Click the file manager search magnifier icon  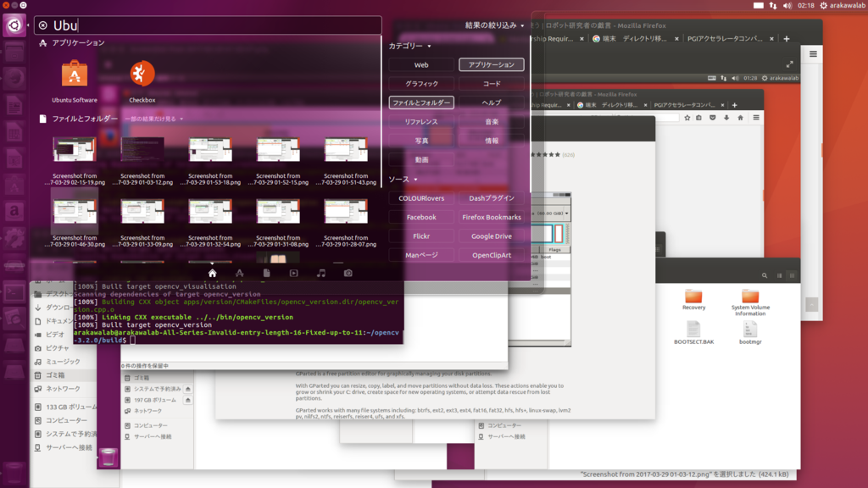pyautogui.click(x=765, y=275)
